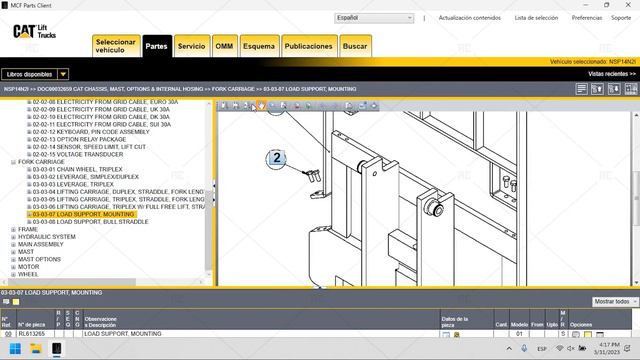
Task: Expand Vistas recientes >>
Action: 612,74
